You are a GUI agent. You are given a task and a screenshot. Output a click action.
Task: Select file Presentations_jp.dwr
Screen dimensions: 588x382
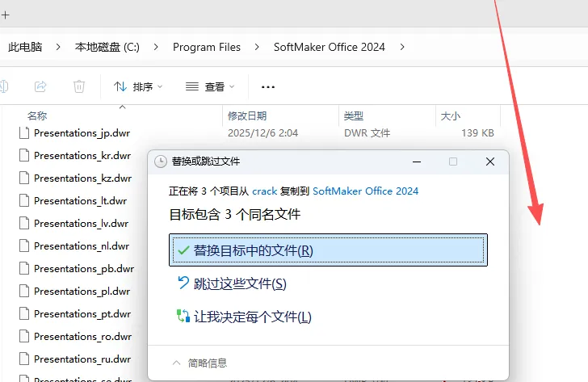[x=82, y=133]
